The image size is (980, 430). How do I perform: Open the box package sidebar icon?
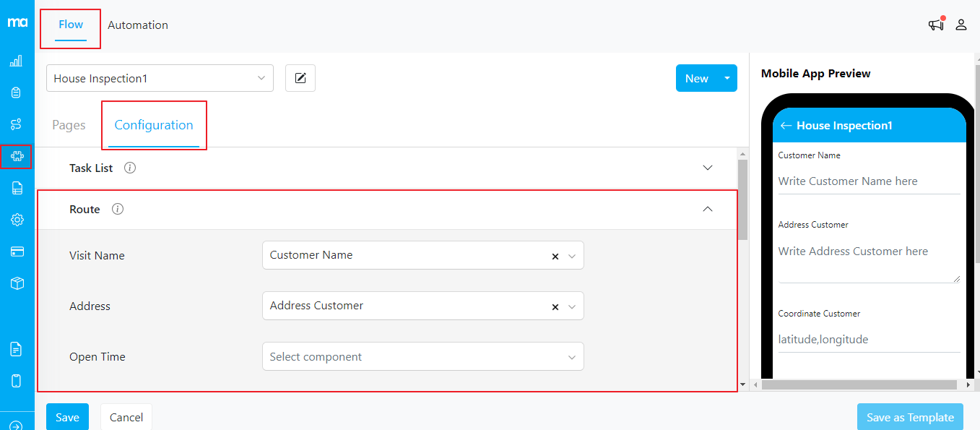click(17, 283)
